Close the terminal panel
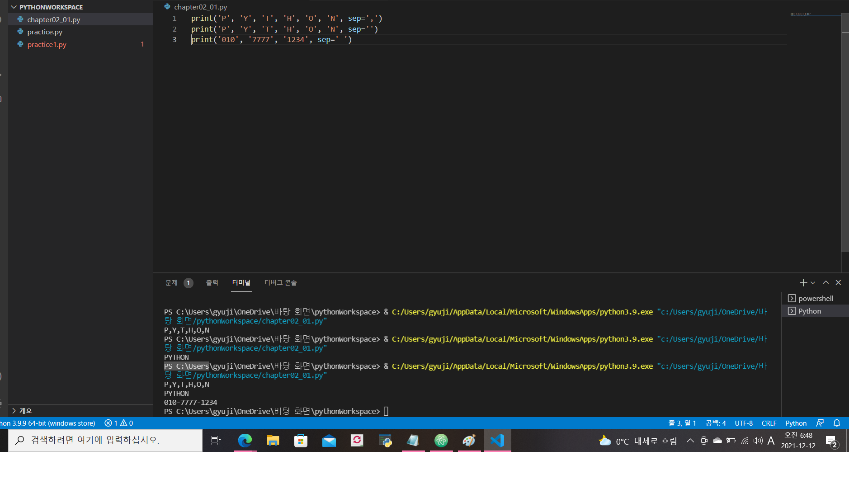Viewport: 868px width, 488px height. click(x=838, y=282)
